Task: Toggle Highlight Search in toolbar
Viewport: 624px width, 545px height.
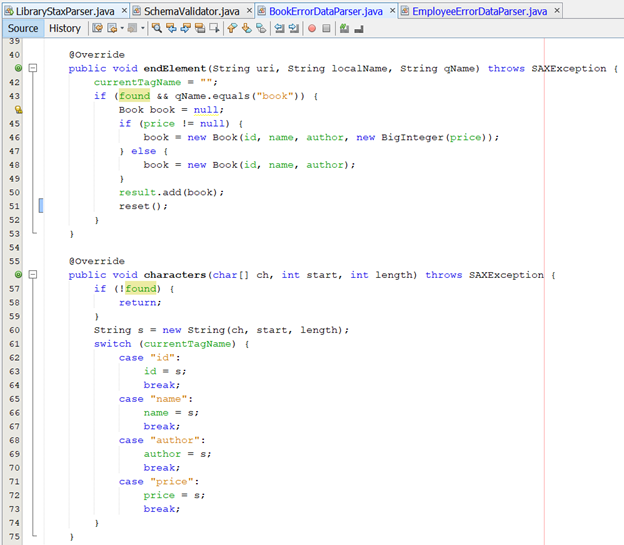Action: tap(200, 28)
